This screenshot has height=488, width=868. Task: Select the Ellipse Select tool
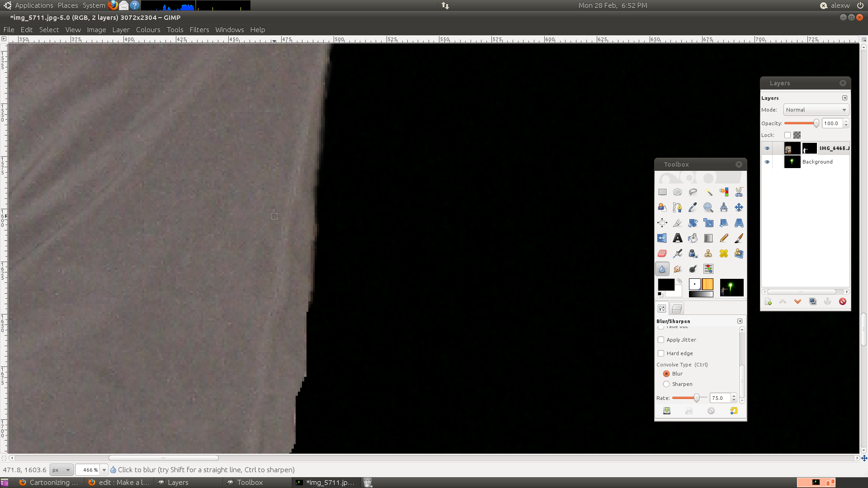coord(677,192)
